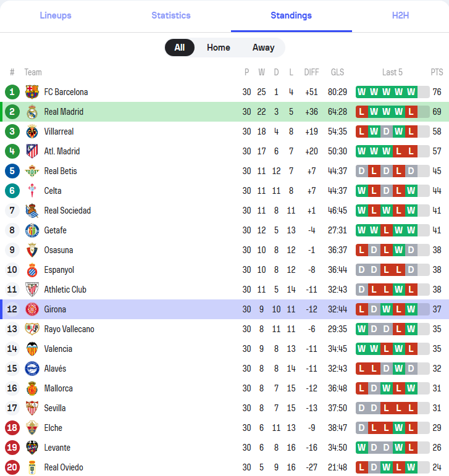Image resolution: width=449 pixels, height=476 pixels.
Task: Open the Sevilla team crest
Action: click(32, 408)
